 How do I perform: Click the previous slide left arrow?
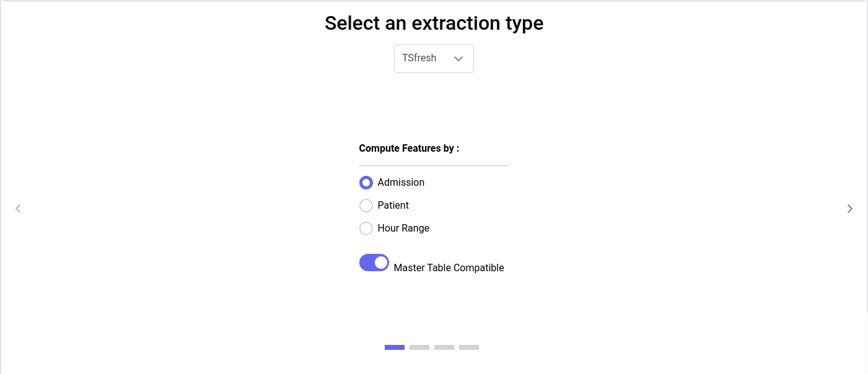click(18, 209)
